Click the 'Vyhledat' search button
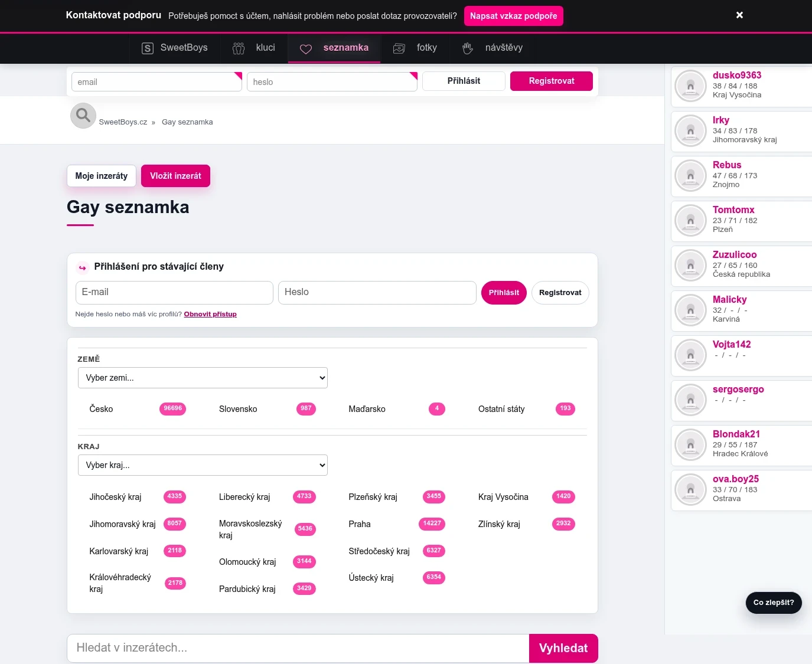The height and width of the screenshot is (664, 812). 563,648
